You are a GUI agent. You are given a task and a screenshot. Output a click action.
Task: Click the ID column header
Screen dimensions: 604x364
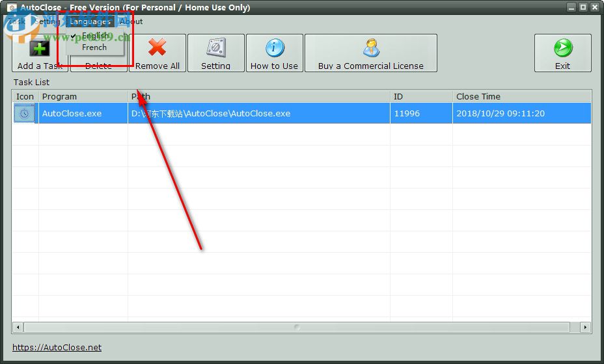[421, 97]
